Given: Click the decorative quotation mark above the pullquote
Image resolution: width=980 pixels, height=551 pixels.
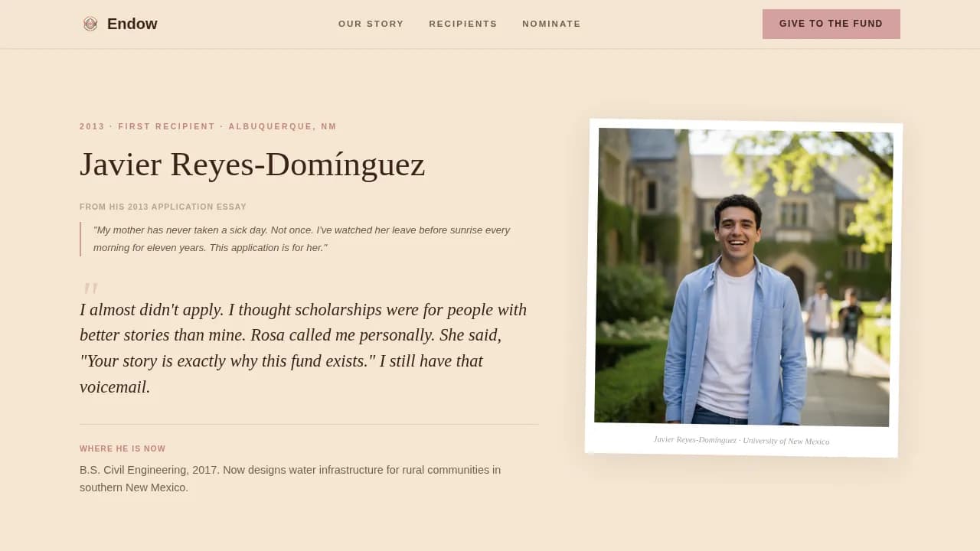Looking at the screenshot, I should [x=90, y=289].
